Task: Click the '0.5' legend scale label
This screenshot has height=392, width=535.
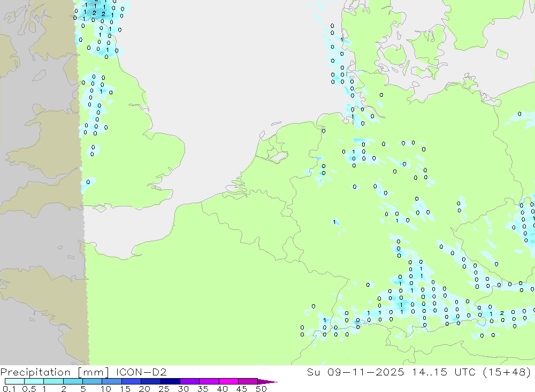Action: tap(29, 389)
